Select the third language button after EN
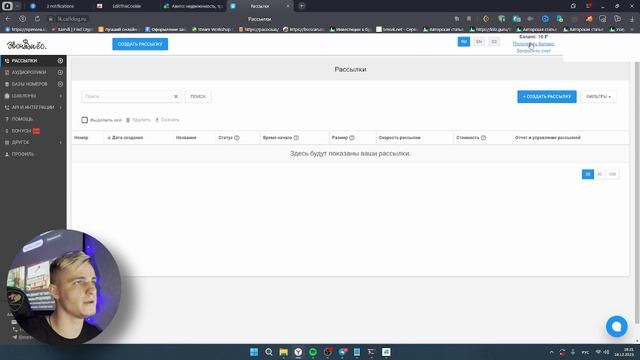 pos(494,42)
